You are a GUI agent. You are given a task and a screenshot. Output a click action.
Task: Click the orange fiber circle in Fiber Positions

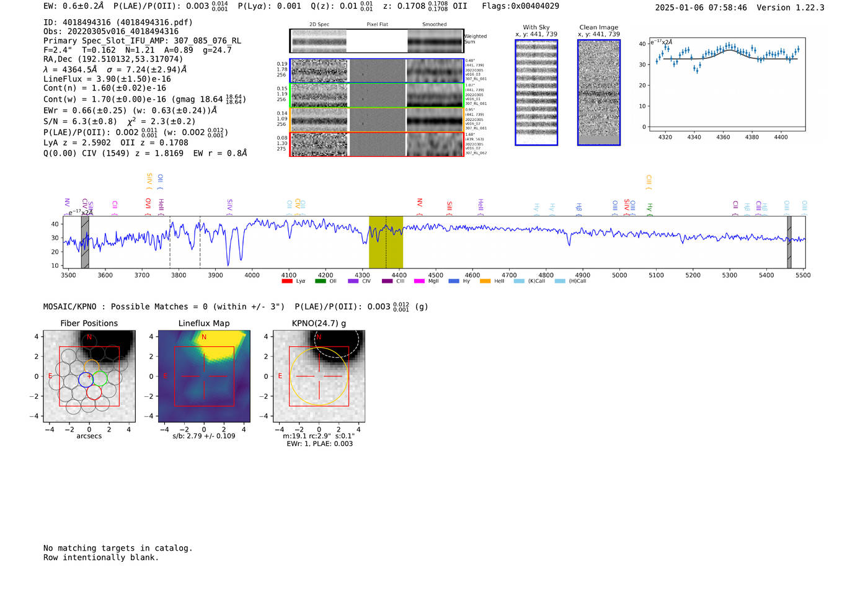pos(91,367)
